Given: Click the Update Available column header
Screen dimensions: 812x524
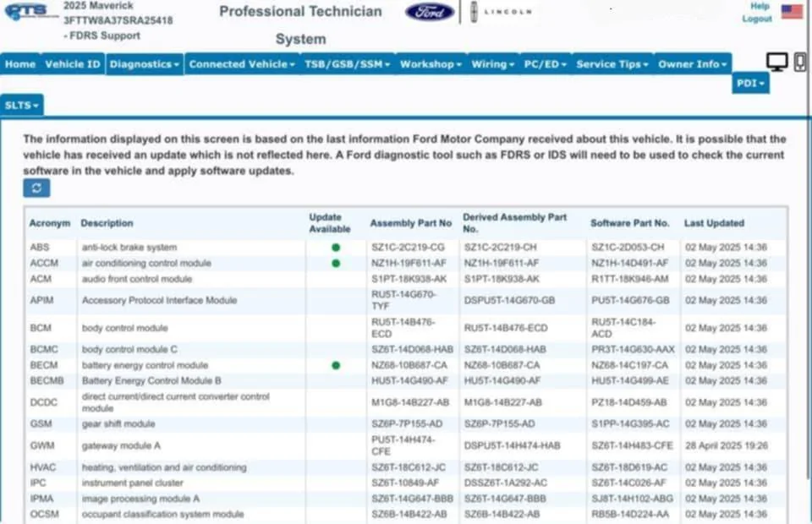Looking at the screenshot, I should [329, 223].
